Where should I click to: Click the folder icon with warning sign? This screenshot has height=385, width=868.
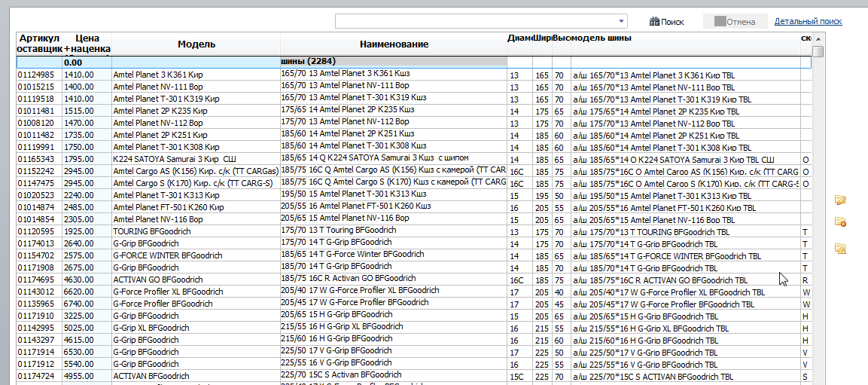pyautogui.click(x=840, y=248)
